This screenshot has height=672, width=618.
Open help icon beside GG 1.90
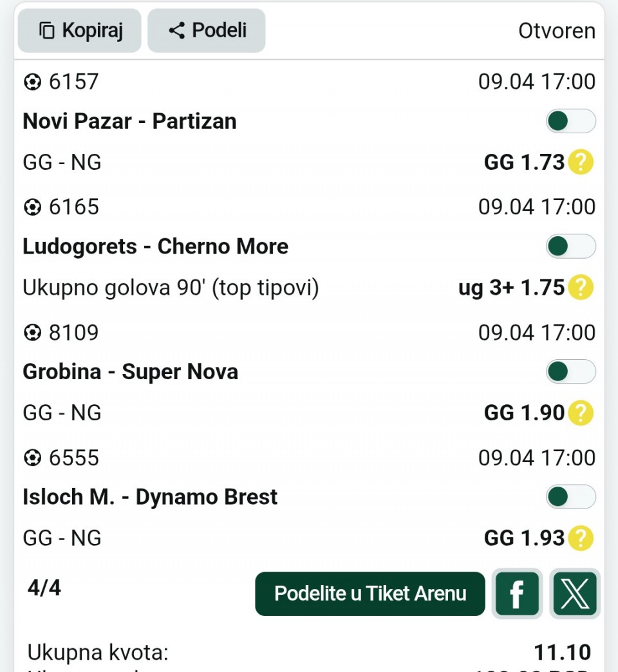(580, 413)
